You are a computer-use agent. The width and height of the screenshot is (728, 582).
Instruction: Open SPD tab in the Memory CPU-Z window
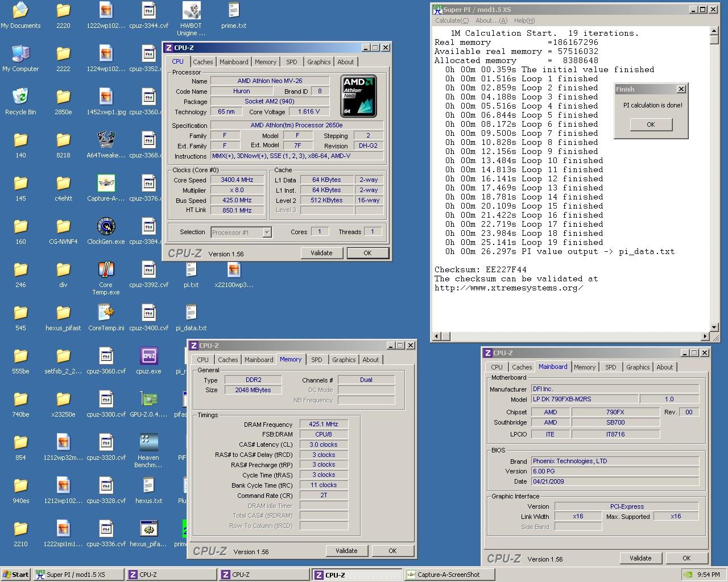[x=316, y=360]
